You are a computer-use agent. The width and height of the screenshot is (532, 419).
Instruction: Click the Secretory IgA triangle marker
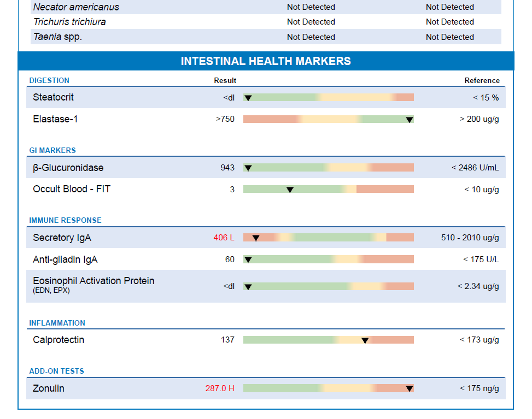pyautogui.click(x=255, y=238)
